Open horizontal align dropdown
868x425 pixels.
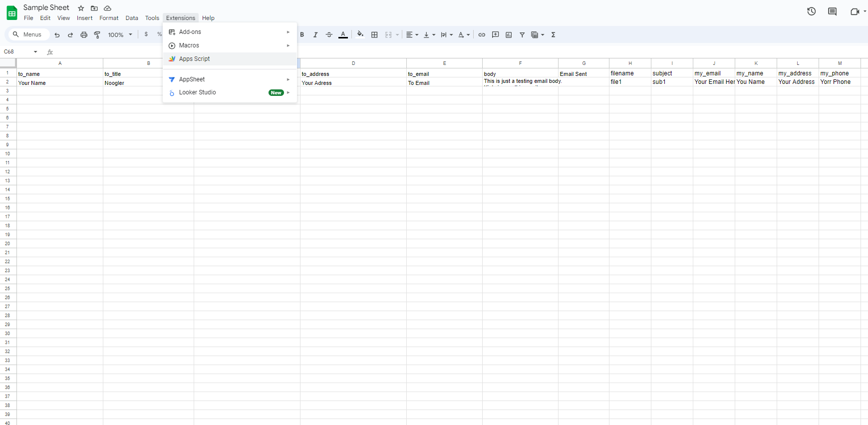[x=412, y=35]
